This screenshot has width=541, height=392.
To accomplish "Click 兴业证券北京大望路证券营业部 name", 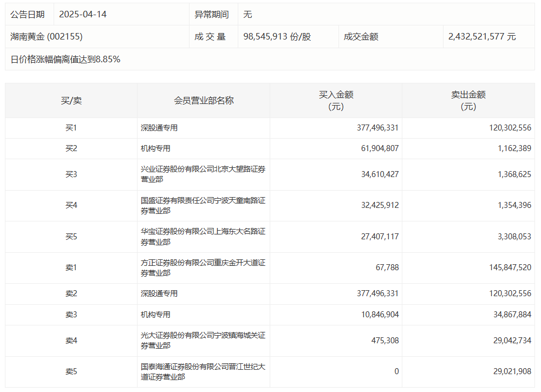I will coord(203,174).
